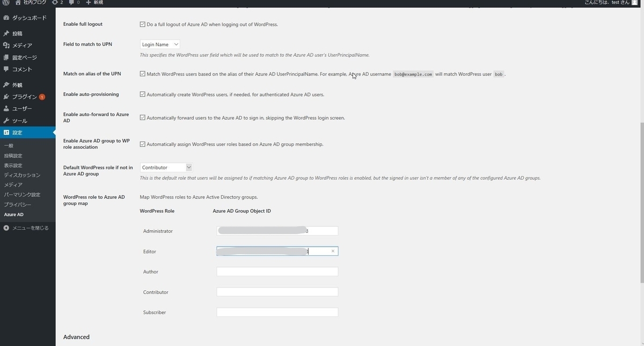
Task: Click the plugins update badge showing 1
Action: point(42,97)
